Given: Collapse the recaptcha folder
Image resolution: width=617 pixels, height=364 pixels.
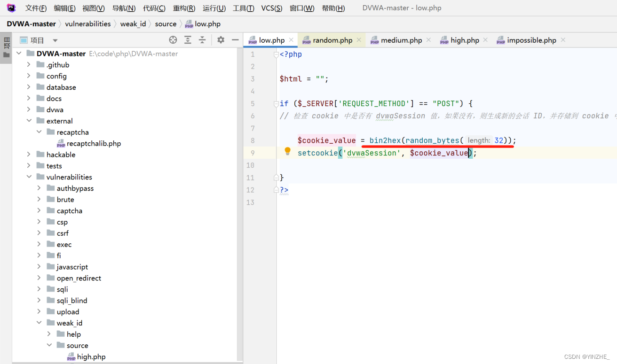Looking at the screenshot, I should pyautogui.click(x=39, y=132).
